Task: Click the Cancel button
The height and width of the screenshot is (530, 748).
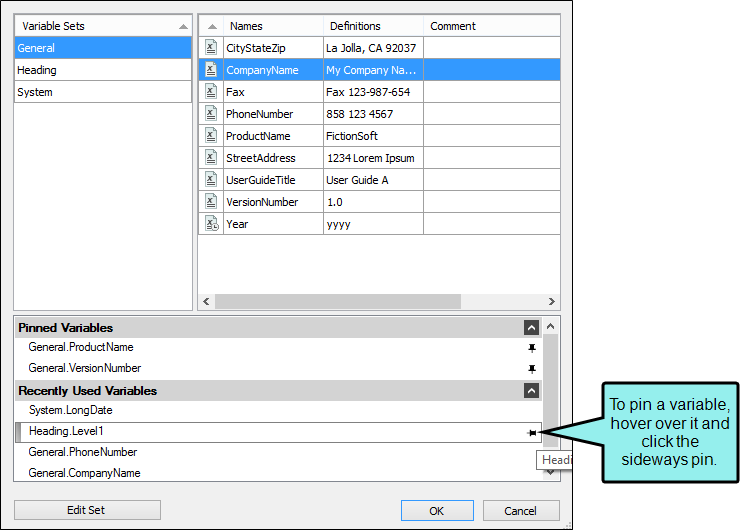Action: click(x=521, y=510)
